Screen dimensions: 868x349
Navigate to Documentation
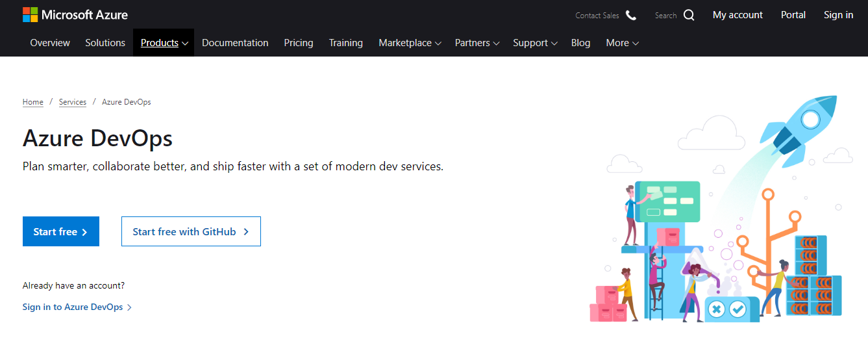tap(235, 43)
